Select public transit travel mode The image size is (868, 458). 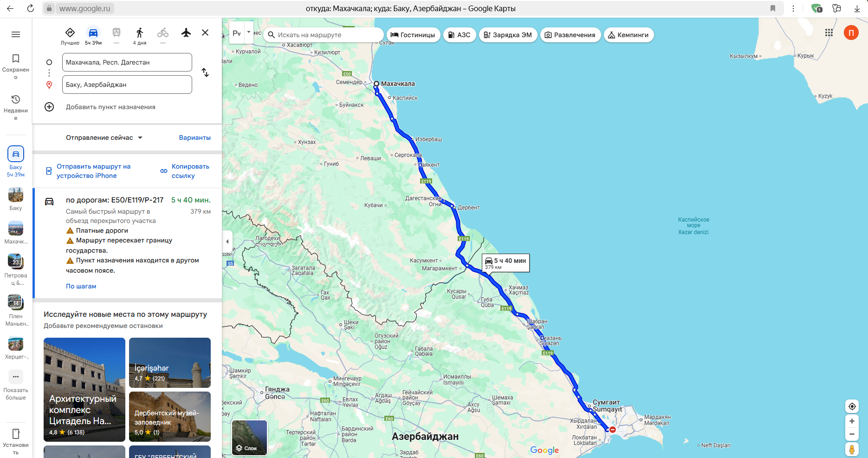(x=117, y=35)
